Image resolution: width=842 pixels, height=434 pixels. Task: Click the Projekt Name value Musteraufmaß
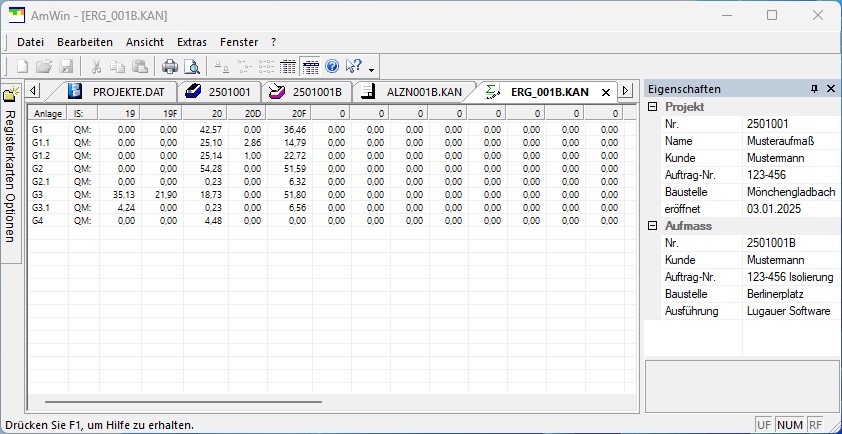(780, 141)
